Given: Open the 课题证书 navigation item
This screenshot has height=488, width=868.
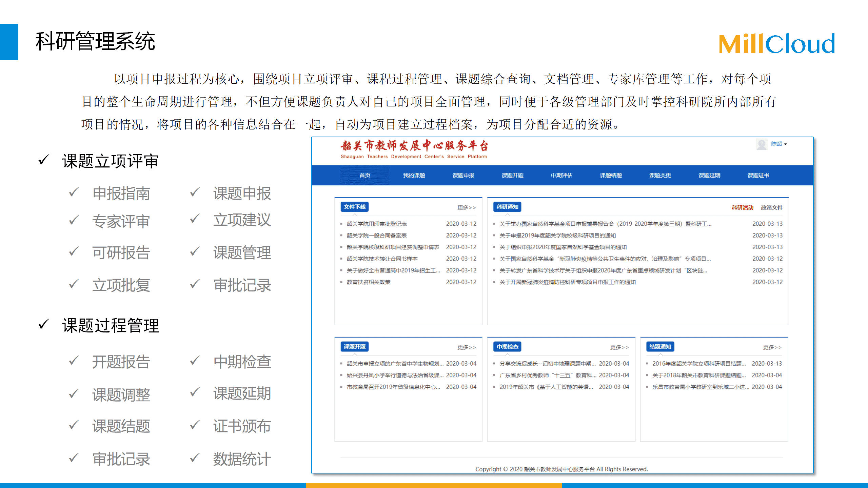Looking at the screenshot, I should (x=758, y=175).
